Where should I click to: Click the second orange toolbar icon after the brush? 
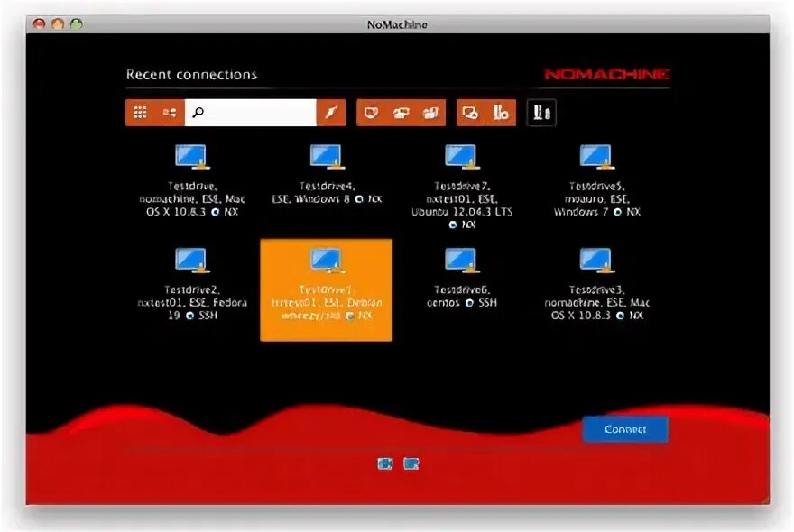pos(401,113)
